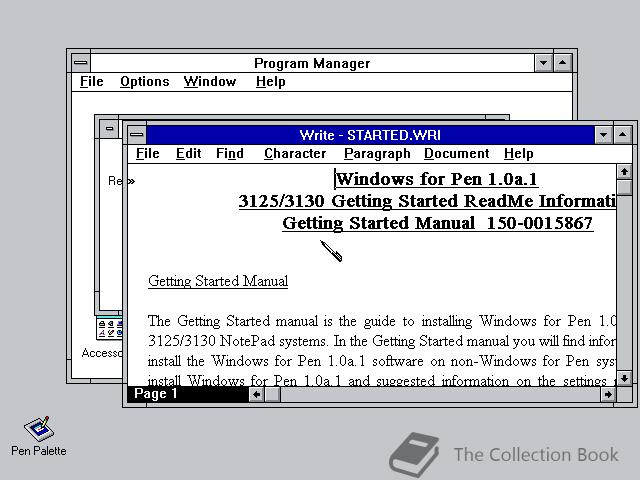The image size is (640, 480).
Task: Click the heading 'Windows for Pen 1.0a.1'
Action: [436, 179]
